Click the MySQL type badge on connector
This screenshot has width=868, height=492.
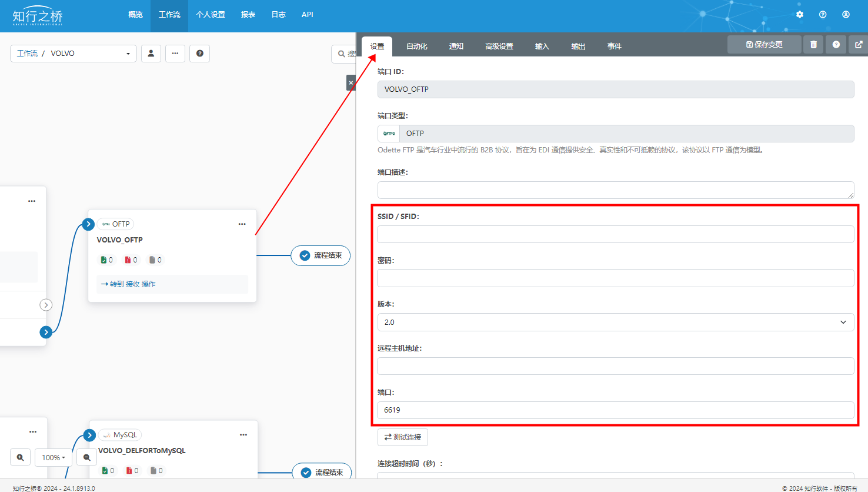pyautogui.click(x=120, y=435)
